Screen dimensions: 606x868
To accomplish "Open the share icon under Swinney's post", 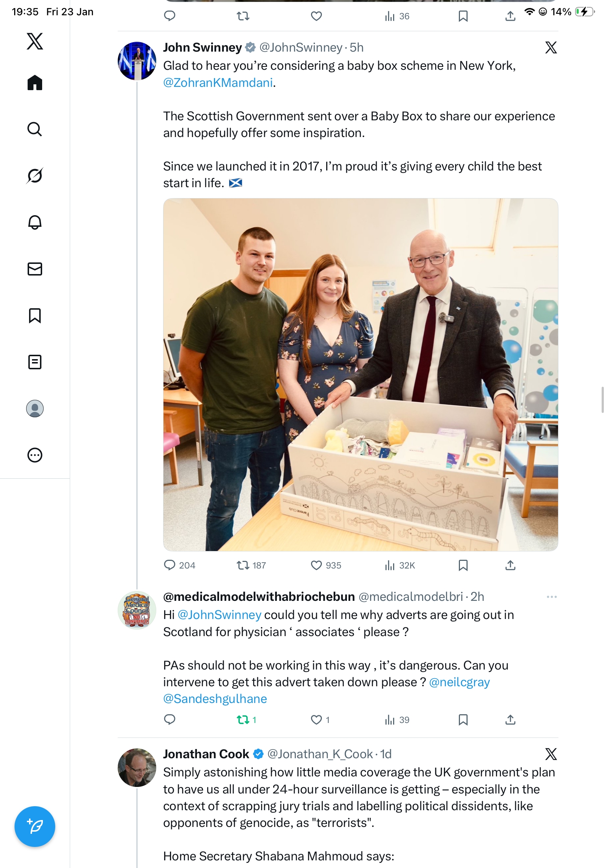I will 510,565.
